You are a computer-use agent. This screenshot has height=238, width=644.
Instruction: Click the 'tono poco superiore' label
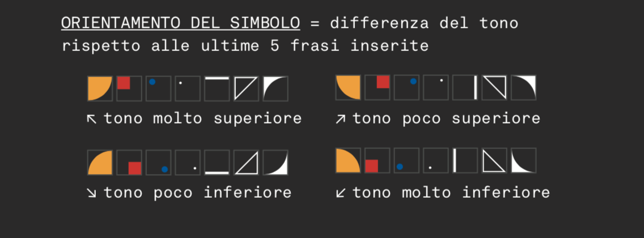click(x=446, y=118)
